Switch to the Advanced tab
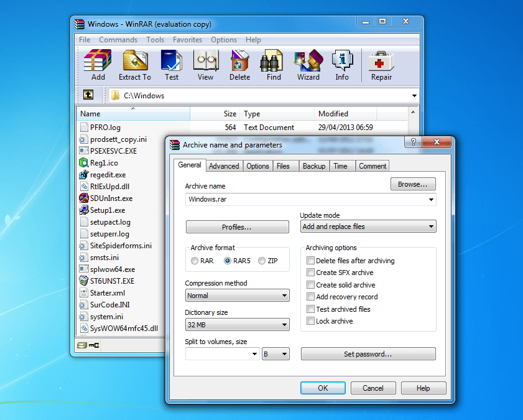The image size is (523, 420). click(224, 166)
